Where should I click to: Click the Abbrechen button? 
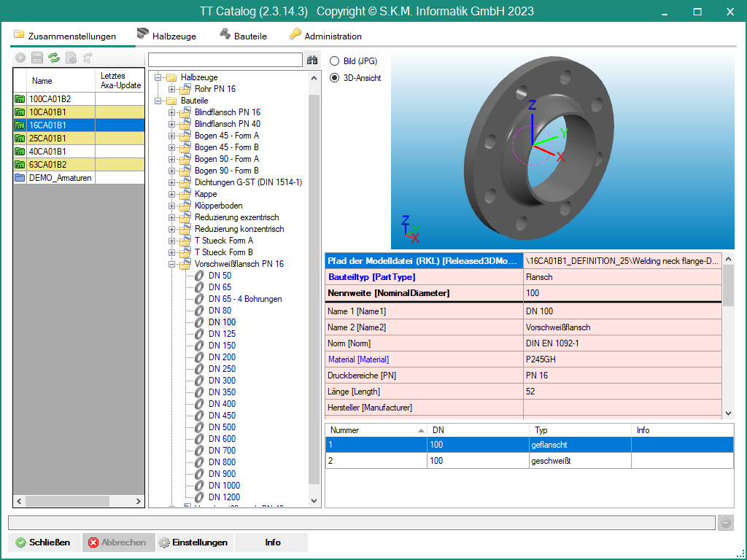[x=119, y=542]
